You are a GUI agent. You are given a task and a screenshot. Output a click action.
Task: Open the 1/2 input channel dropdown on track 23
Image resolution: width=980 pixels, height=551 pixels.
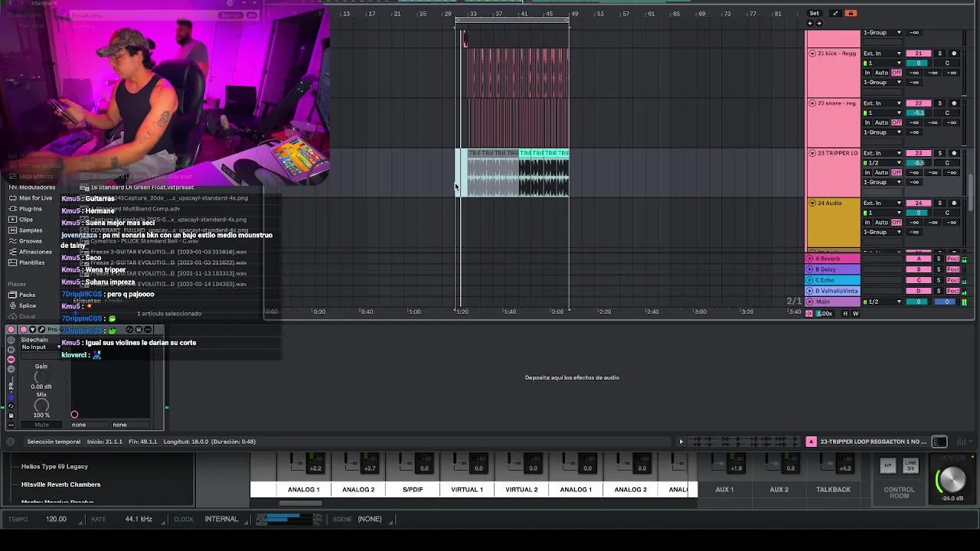click(883, 163)
